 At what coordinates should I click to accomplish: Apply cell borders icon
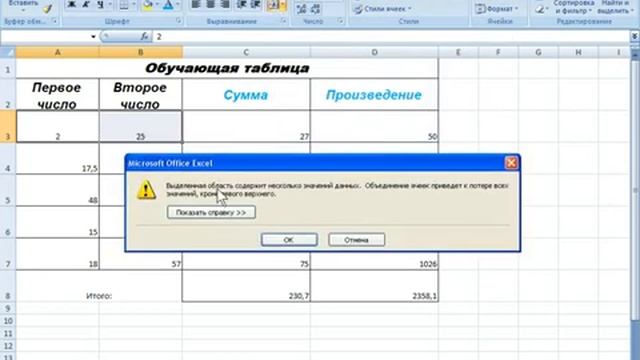point(124,4)
